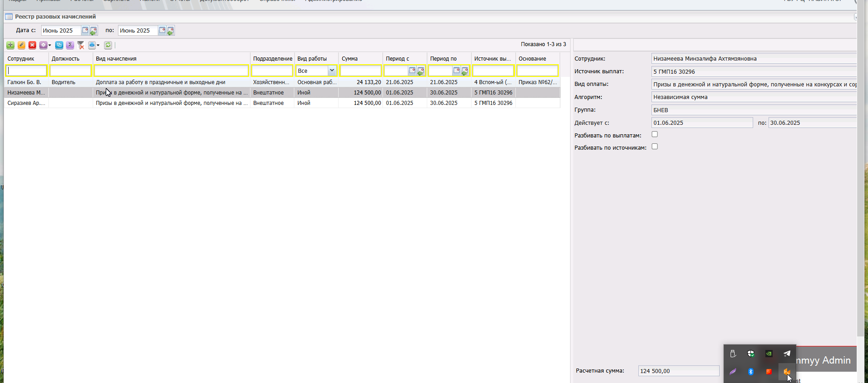Sort by the 'Основание' column header
This screenshot has height=383, width=868.
538,59
